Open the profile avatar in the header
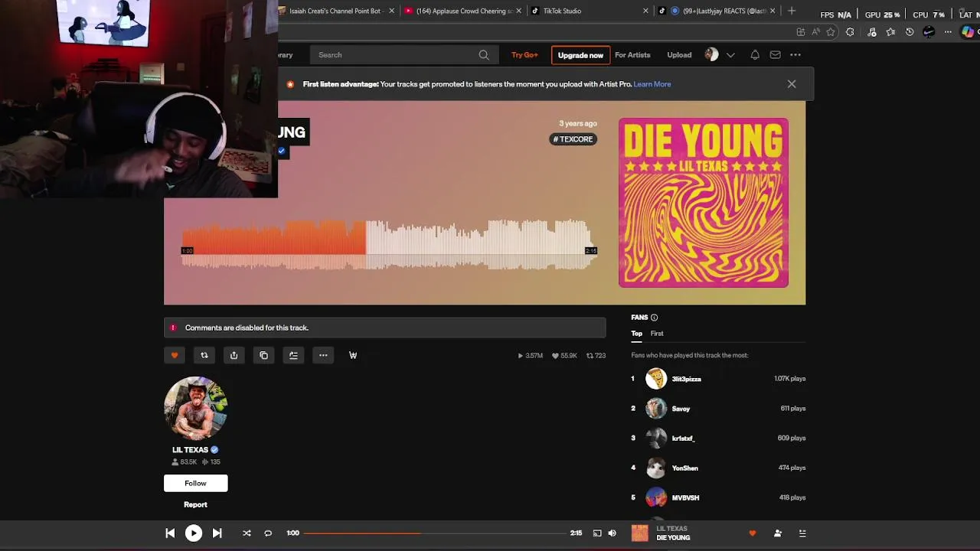Image resolution: width=980 pixels, height=551 pixels. [x=712, y=55]
